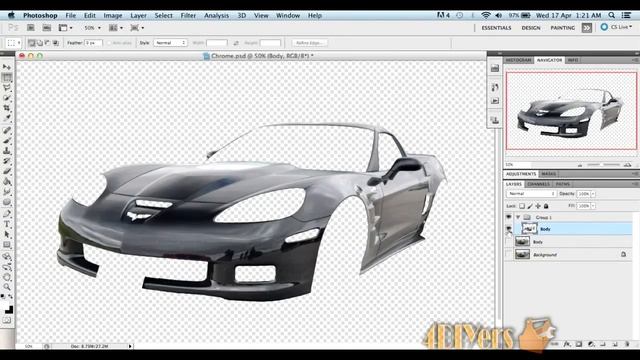Switch to the Design workspace

(531, 28)
